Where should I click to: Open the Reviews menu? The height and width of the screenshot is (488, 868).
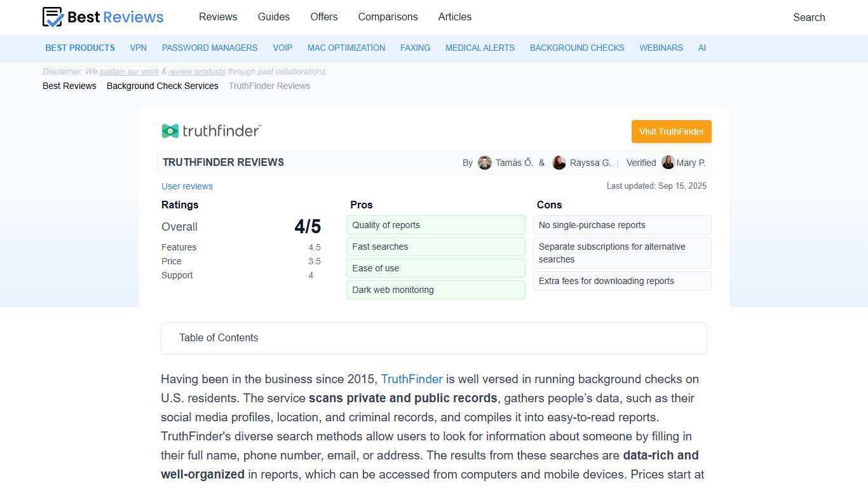(218, 17)
